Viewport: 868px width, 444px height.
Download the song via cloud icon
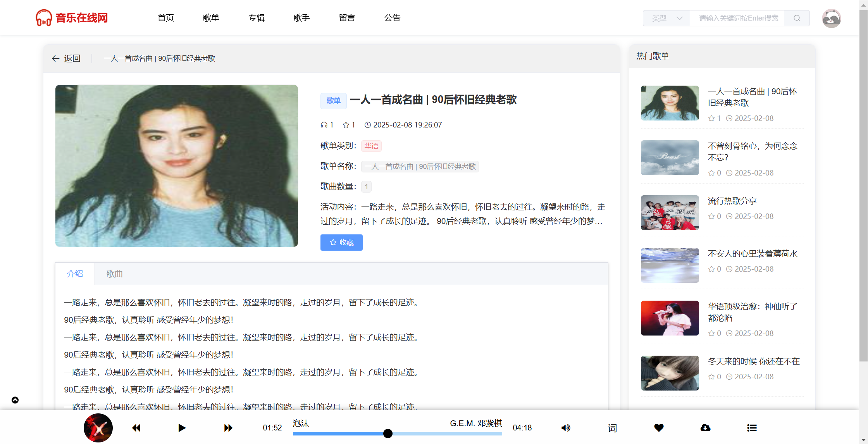(x=705, y=428)
